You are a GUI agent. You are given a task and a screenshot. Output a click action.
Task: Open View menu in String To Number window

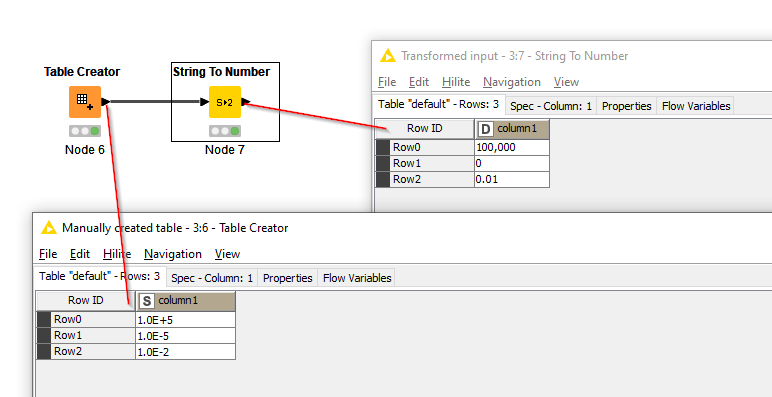pyautogui.click(x=566, y=82)
